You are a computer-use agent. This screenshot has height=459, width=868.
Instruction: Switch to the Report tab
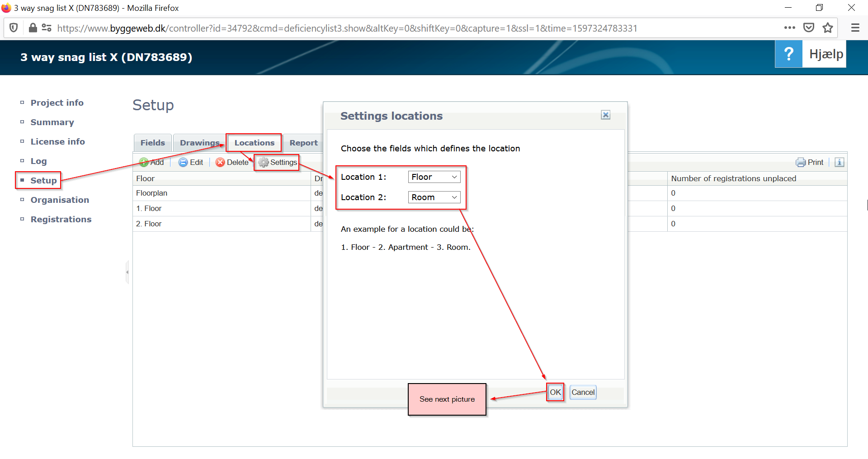pos(303,143)
